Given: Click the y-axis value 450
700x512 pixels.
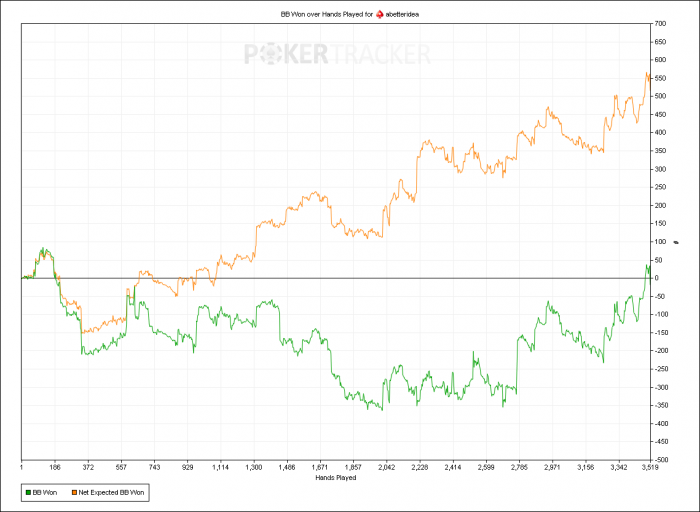Looking at the screenshot, I should coord(660,115).
